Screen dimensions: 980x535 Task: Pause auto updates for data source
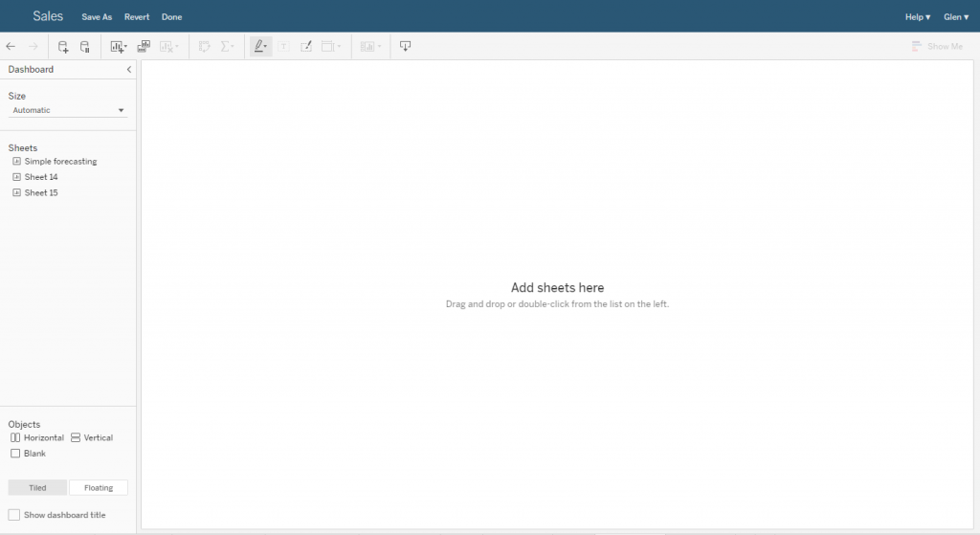[85, 46]
